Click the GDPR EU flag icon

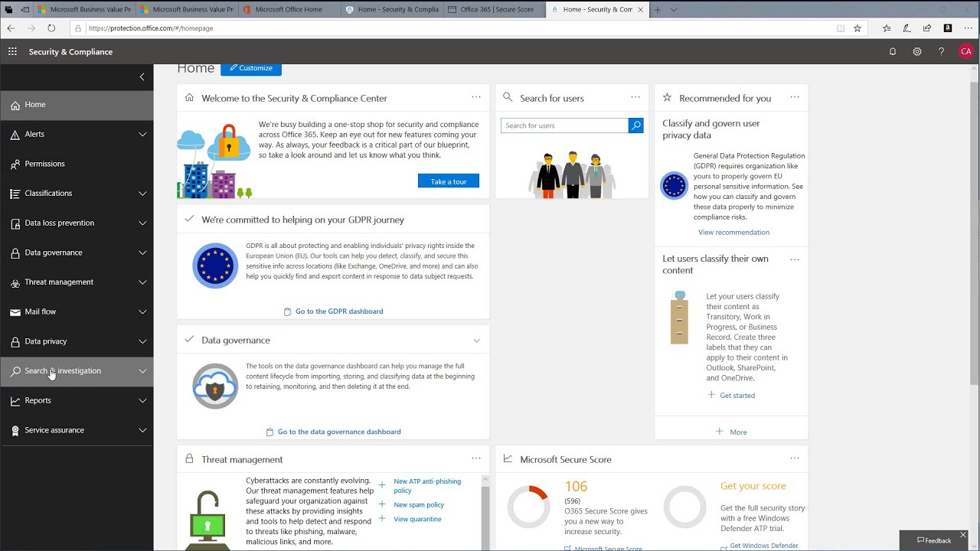click(215, 266)
